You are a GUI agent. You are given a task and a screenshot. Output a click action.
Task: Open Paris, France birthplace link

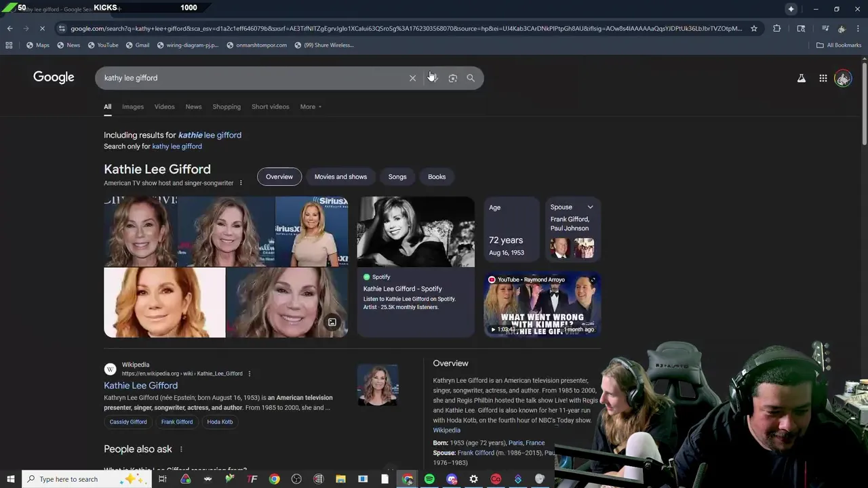pyautogui.click(x=526, y=443)
